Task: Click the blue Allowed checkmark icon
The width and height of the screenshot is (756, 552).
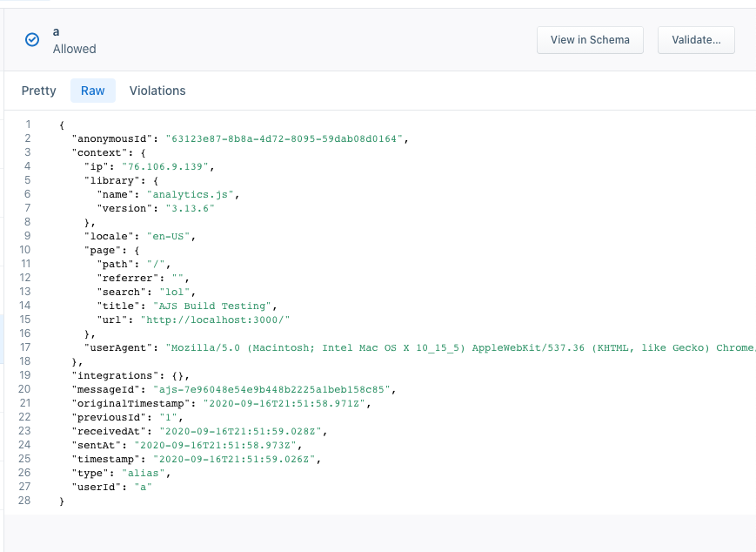Action: (32, 39)
